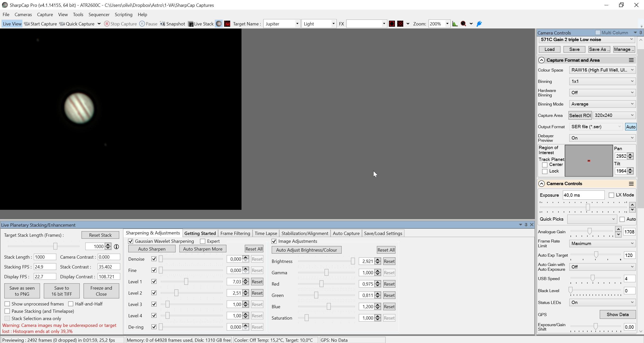The height and width of the screenshot is (343, 644).
Task: Enable LX Mode checkbox
Action: (x=611, y=195)
